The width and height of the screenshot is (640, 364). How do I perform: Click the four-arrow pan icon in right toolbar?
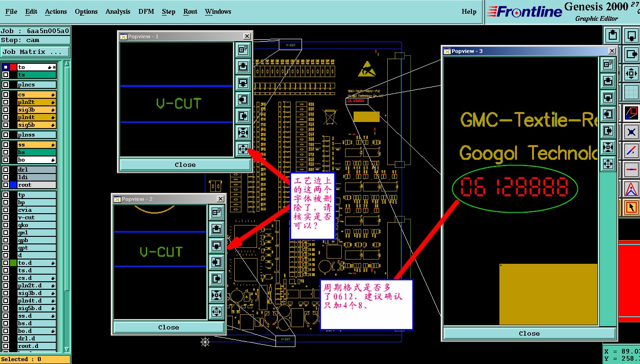631,73
